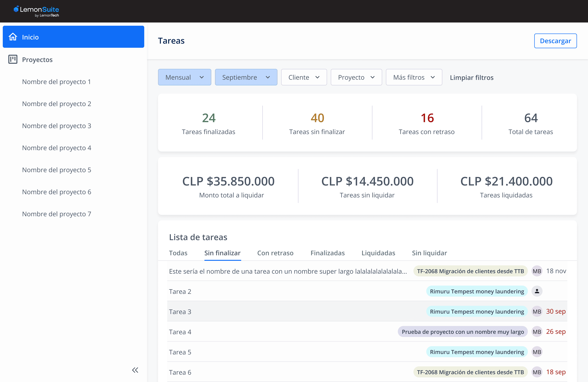
Task: Click unassigned person avatar on Tarea 2
Action: (x=537, y=291)
